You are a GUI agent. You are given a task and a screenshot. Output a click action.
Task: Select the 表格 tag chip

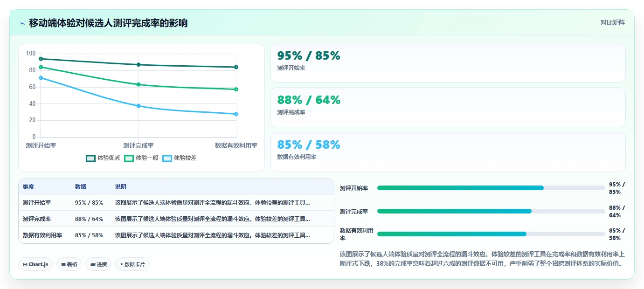click(x=69, y=264)
